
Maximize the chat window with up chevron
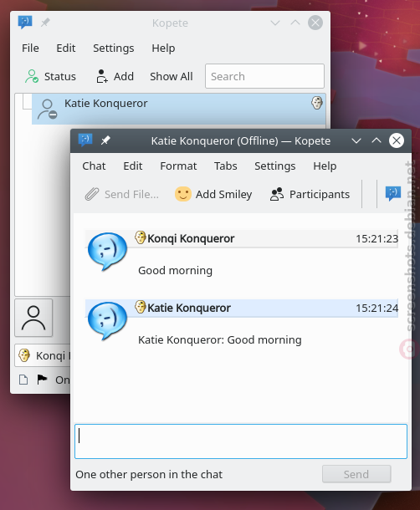click(x=376, y=140)
